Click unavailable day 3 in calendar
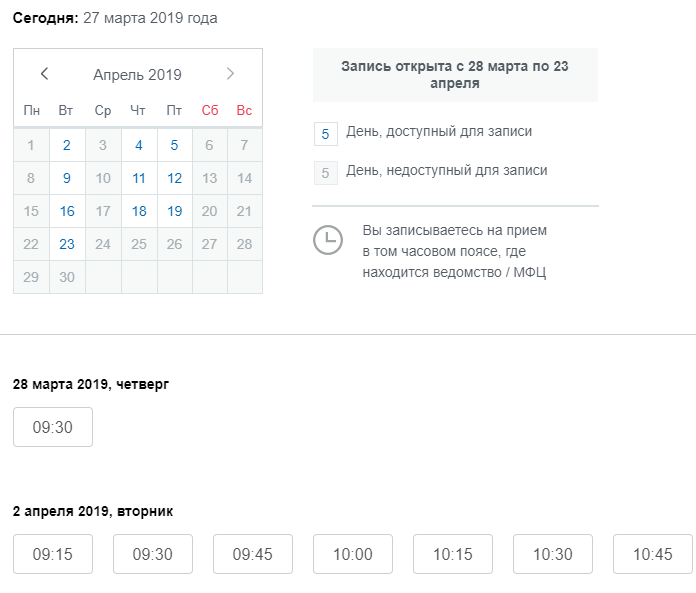Screen dimensions: 696x593 coord(103,145)
